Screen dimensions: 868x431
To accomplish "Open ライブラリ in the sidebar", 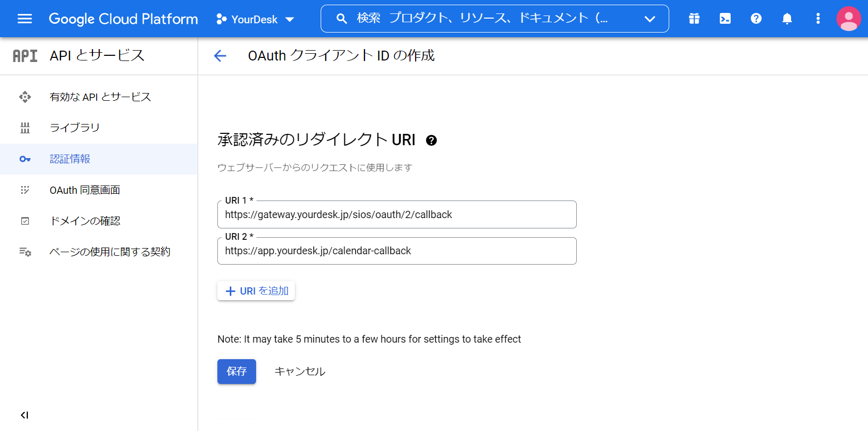I will pos(99,128).
